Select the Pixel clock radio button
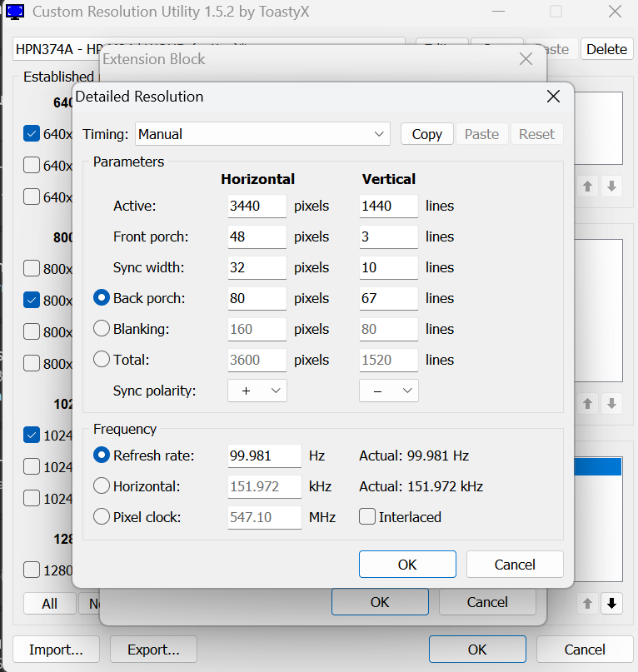 (x=102, y=517)
